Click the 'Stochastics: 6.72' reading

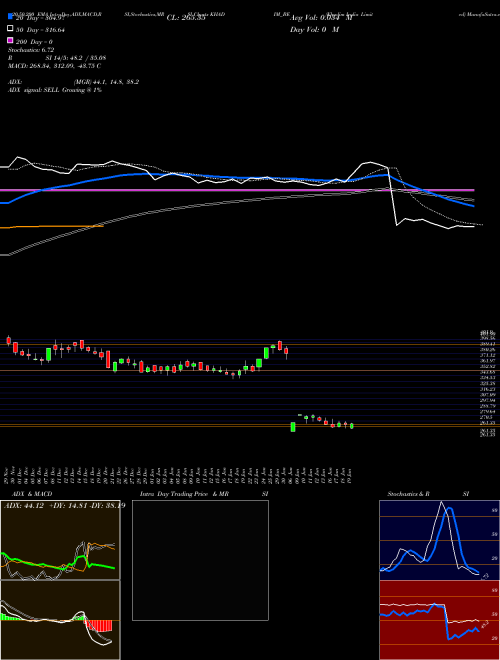(x=31, y=50)
